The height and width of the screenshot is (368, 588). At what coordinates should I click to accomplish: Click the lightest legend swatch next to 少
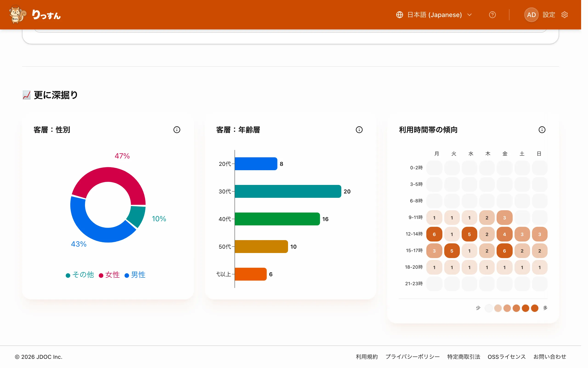tap(489, 308)
